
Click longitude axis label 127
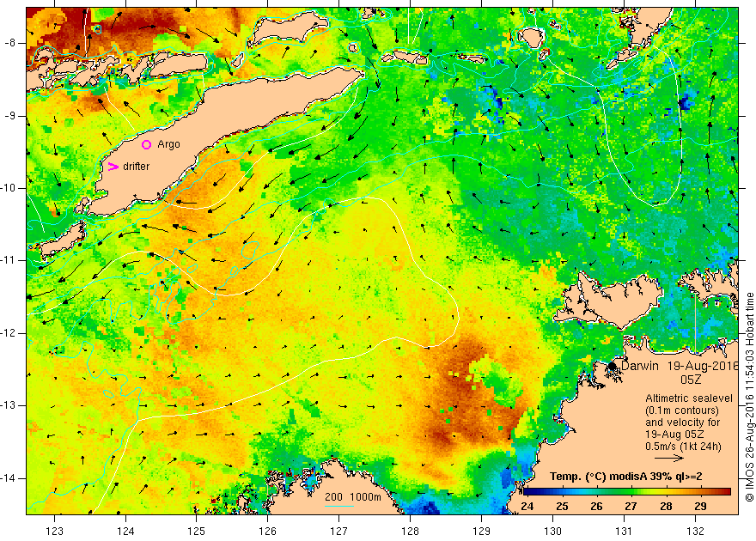coord(339,531)
